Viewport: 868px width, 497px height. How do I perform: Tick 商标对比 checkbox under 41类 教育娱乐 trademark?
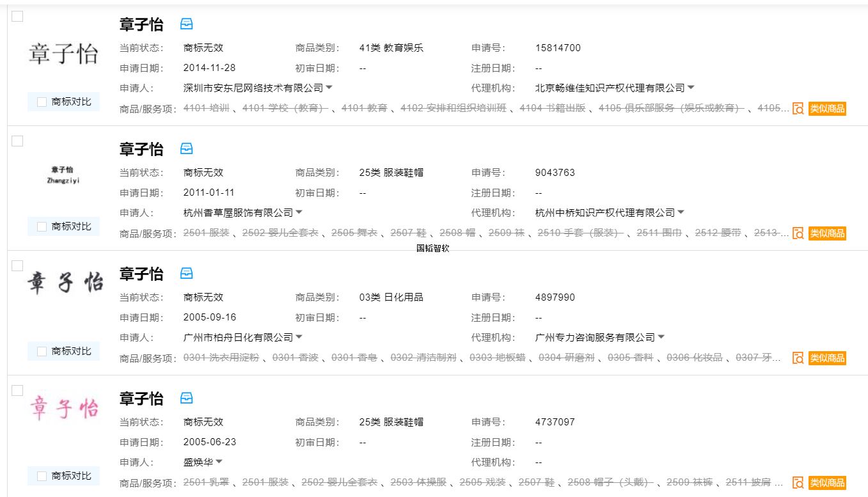[x=42, y=102]
